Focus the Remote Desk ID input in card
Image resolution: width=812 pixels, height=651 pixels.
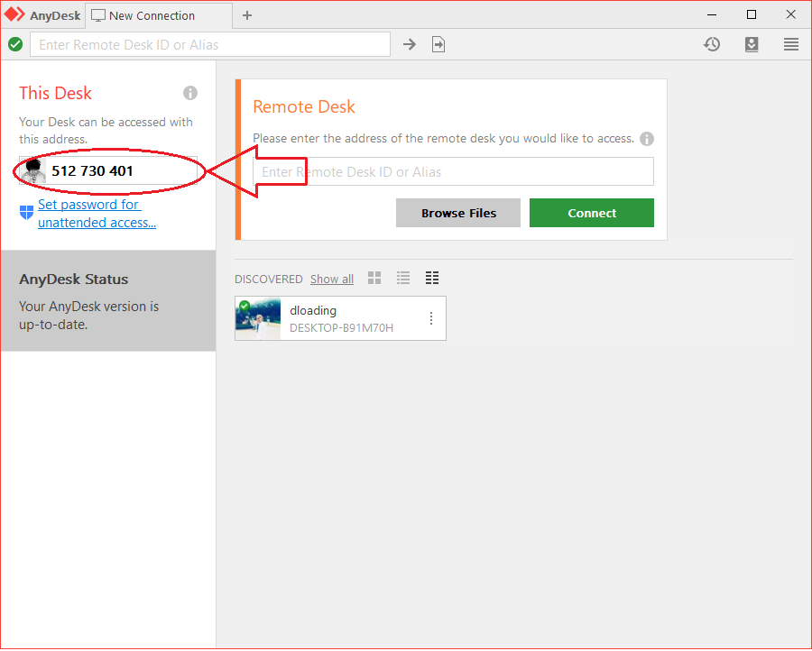point(453,171)
